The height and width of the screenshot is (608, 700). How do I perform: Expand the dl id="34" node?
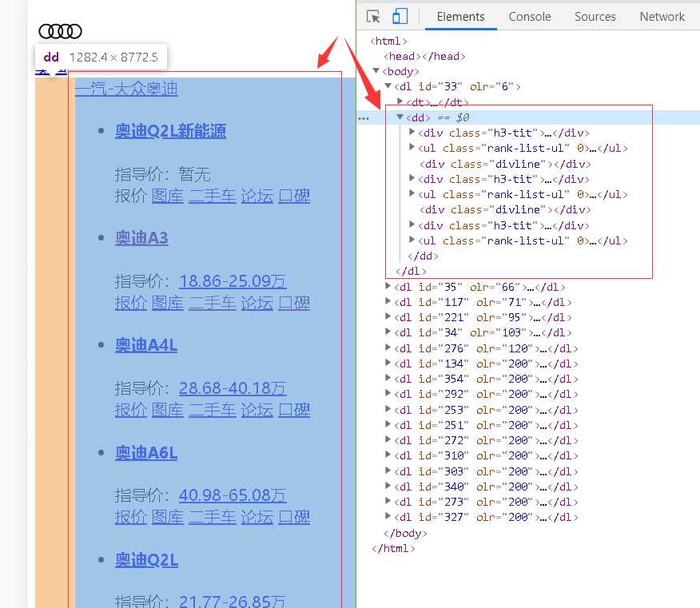coord(388,332)
